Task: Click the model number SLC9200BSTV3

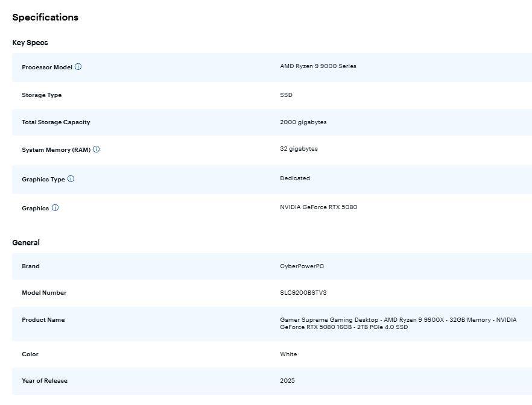Action: 303,293
